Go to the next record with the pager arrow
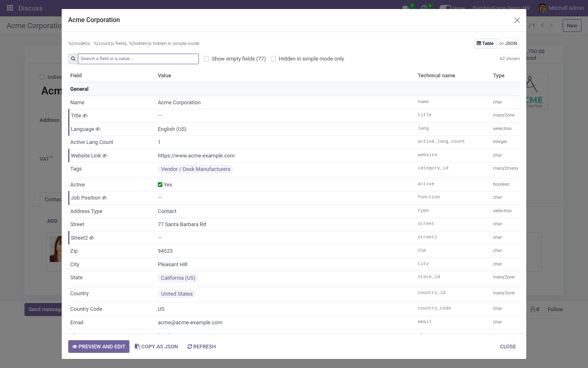The height and width of the screenshot is (368, 588). point(551,25)
